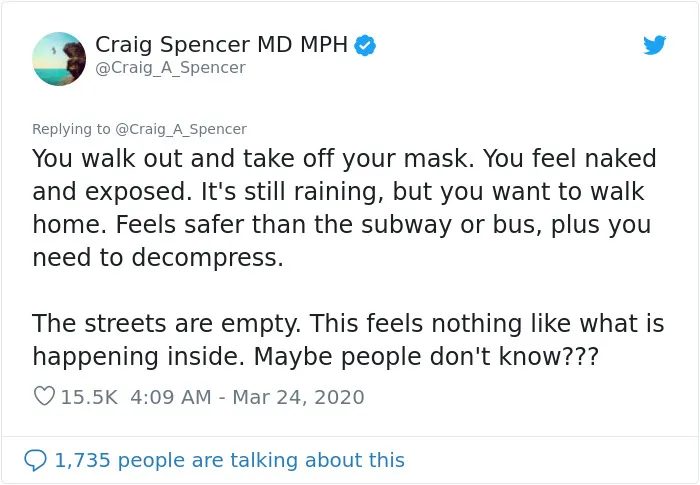Like the tweet with the heart icon

pyautogui.click(x=44, y=396)
